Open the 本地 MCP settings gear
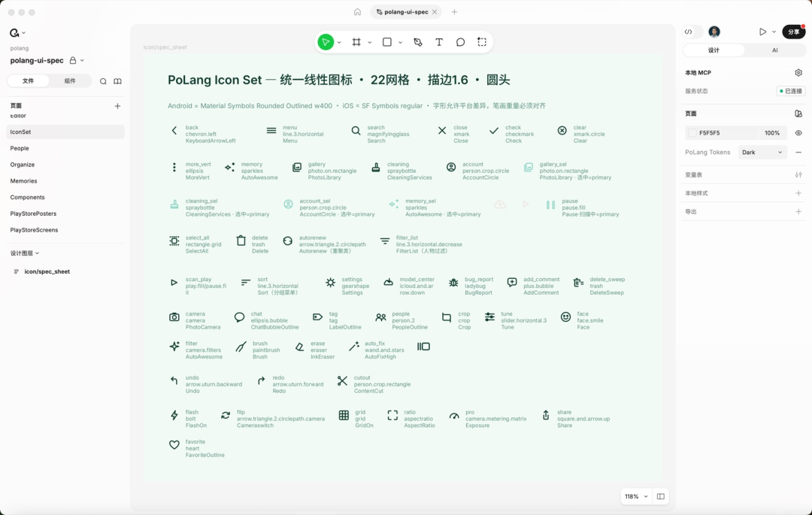Screen dimensions: 812x515 798,72
